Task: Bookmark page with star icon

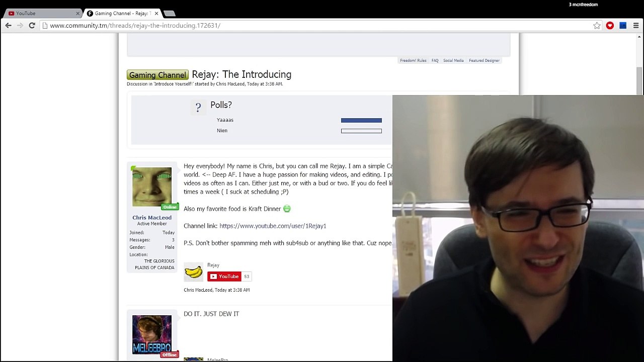Action: tap(597, 26)
